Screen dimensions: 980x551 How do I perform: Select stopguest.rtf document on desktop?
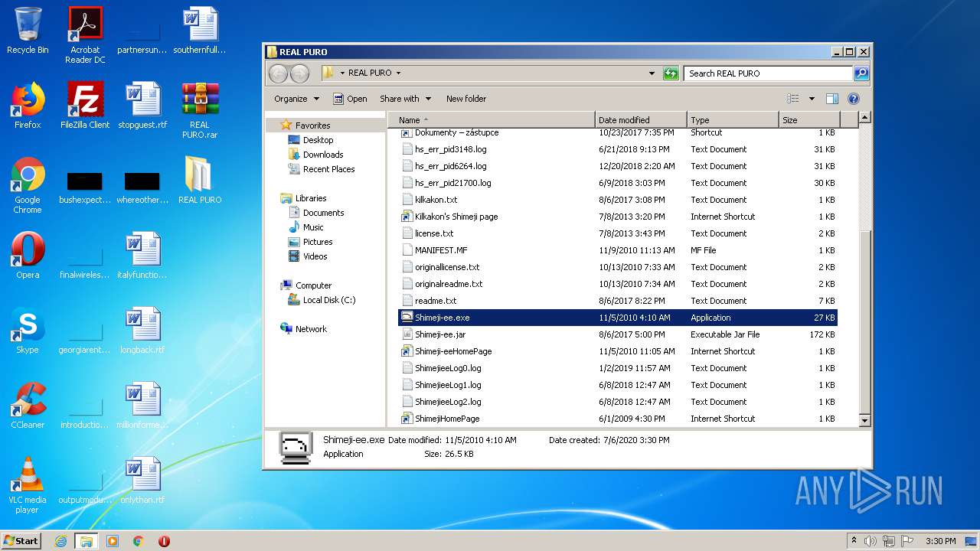(x=142, y=106)
